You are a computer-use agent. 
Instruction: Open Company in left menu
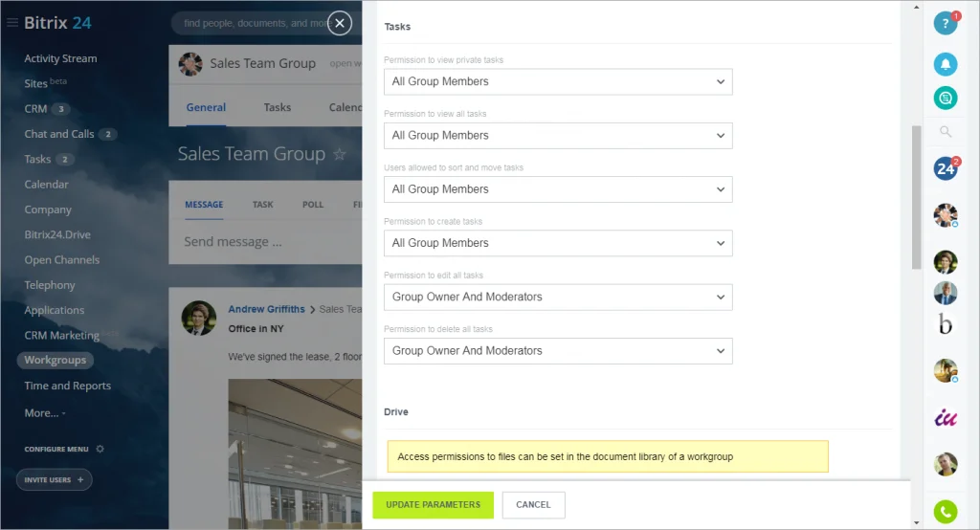click(48, 210)
